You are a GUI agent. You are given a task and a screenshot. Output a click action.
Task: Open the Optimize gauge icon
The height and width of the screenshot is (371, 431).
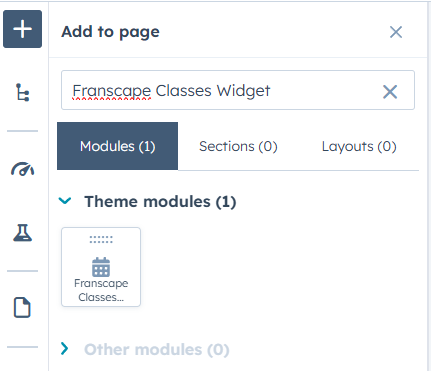click(22, 169)
